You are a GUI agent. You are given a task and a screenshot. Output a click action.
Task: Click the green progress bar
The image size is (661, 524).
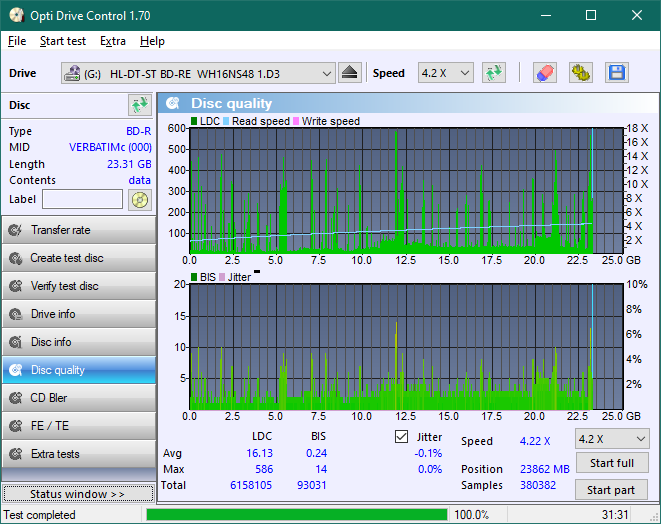click(297, 515)
